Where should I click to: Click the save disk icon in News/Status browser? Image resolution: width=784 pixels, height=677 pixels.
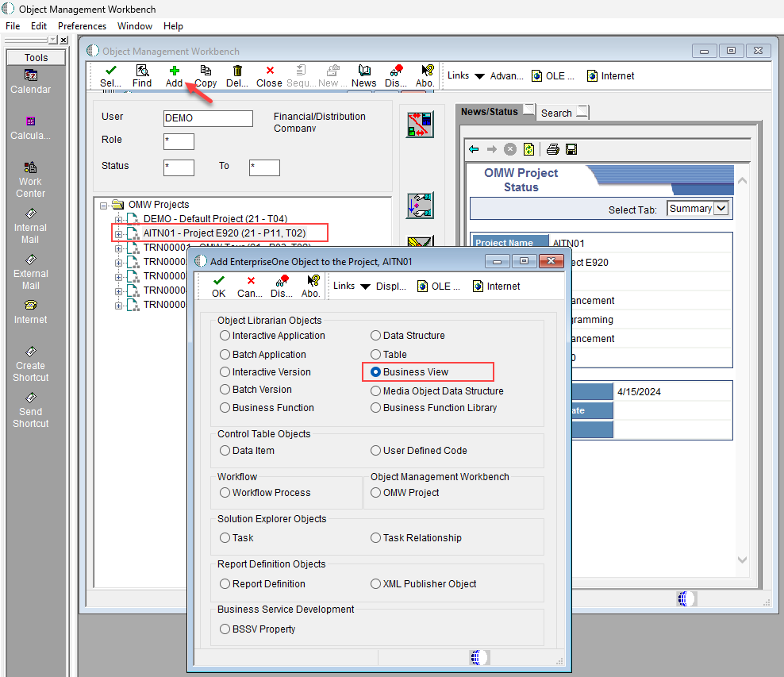(571, 149)
